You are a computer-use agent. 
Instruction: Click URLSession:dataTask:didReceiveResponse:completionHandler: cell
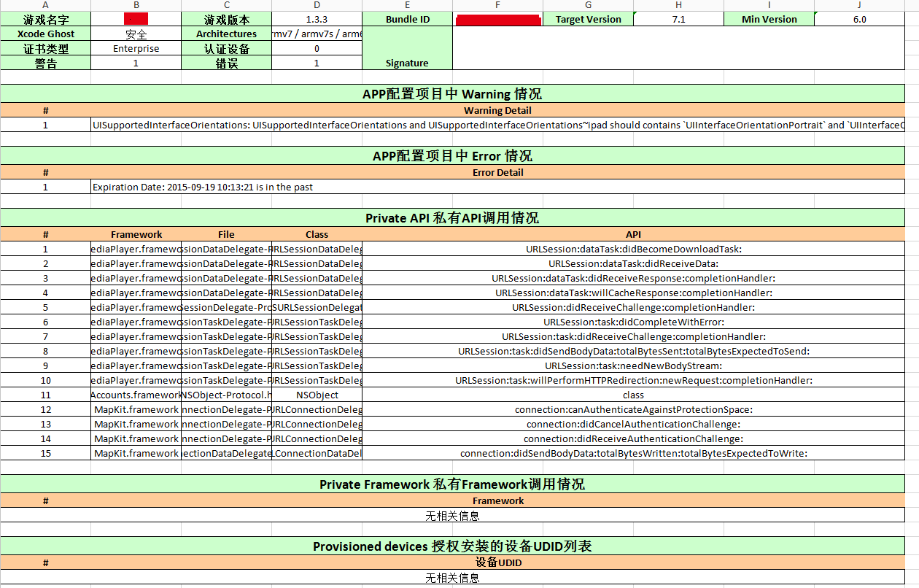click(x=633, y=278)
